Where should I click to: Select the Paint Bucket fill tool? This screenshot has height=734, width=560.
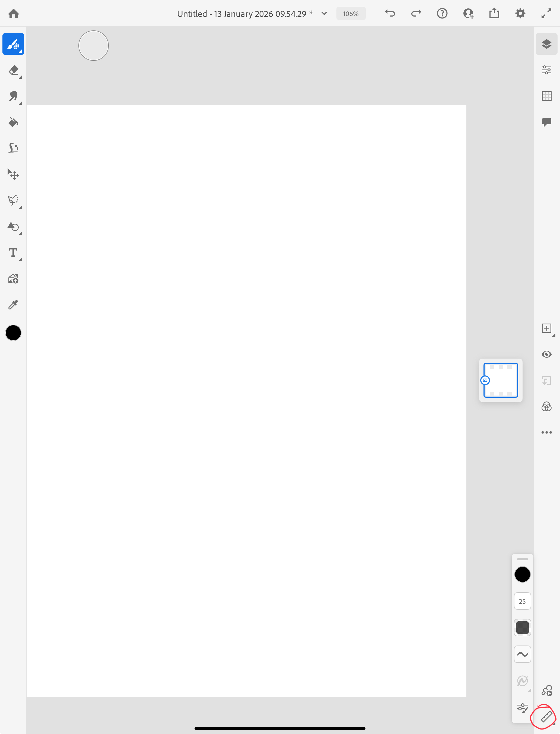pos(13,122)
